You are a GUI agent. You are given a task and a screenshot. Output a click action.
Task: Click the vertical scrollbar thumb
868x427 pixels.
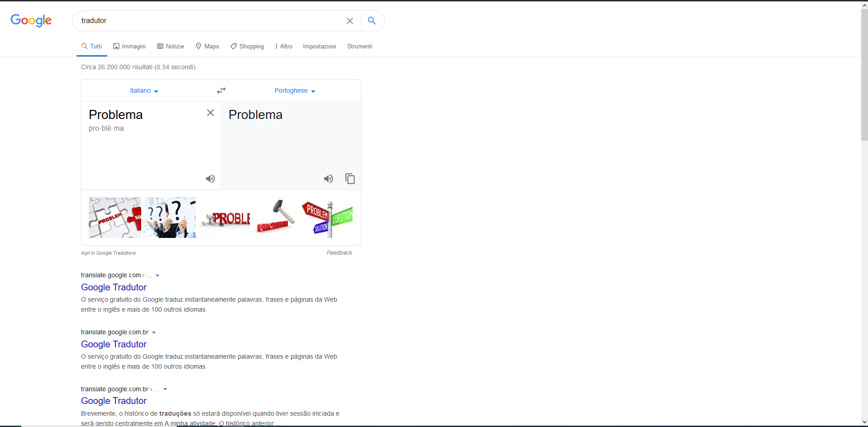tap(864, 75)
